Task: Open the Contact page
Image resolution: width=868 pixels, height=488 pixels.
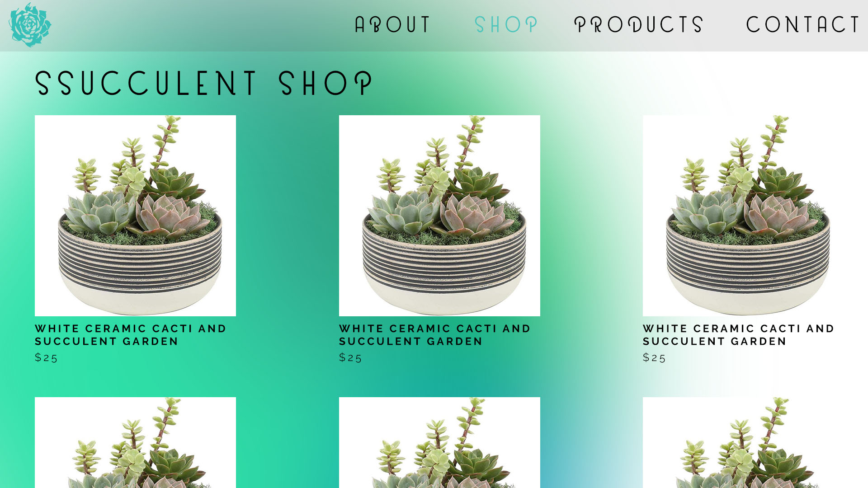Action: pos(802,24)
